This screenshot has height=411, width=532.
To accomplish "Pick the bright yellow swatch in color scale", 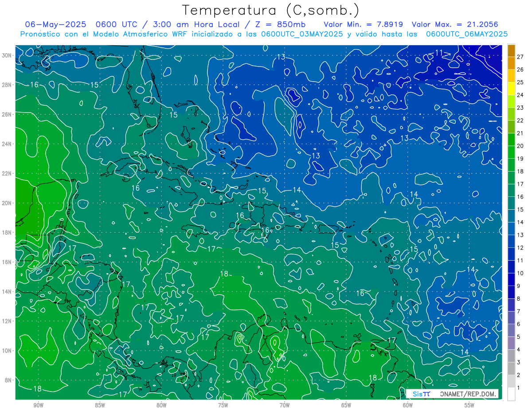I will 511,89.
